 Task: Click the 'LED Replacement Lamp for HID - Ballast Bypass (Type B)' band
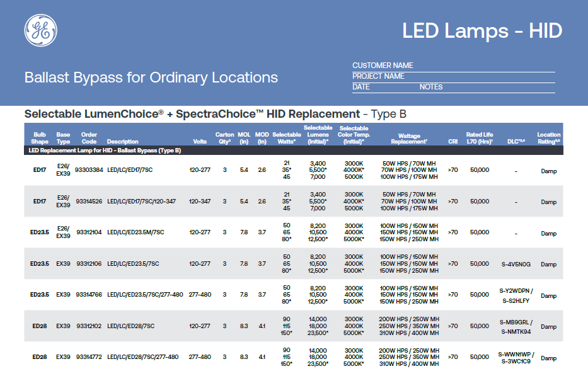pos(294,151)
